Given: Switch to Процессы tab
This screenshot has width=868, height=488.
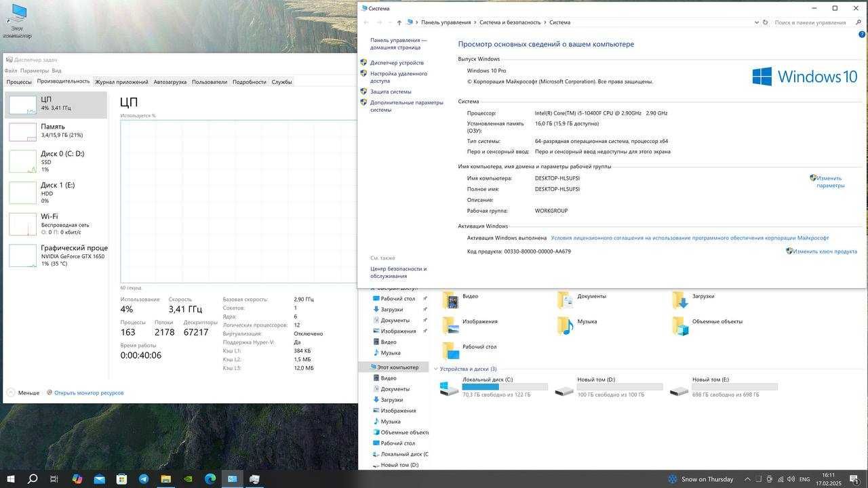Looking at the screenshot, I should [19, 82].
